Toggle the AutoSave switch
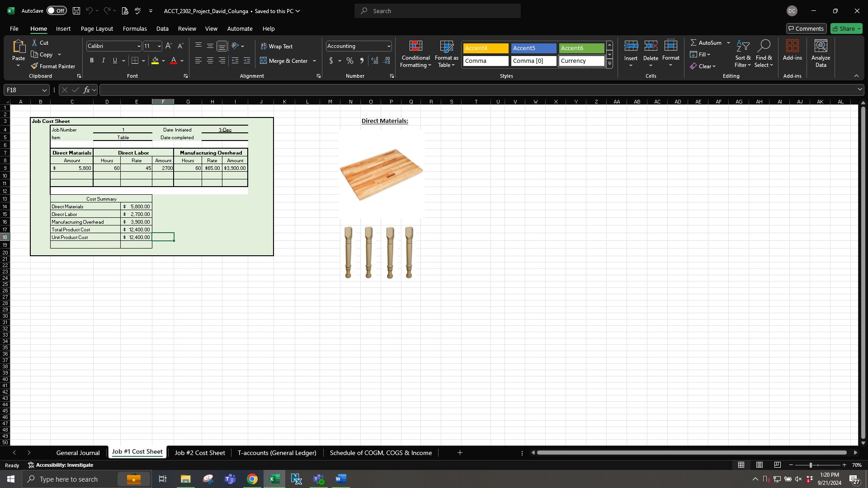Image resolution: width=868 pixels, height=488 pixels. [57, 11]
